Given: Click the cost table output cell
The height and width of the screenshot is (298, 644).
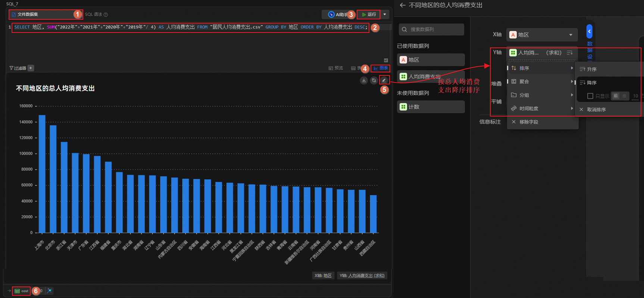Looking at the screenshot, I should [x=21, y=291].
